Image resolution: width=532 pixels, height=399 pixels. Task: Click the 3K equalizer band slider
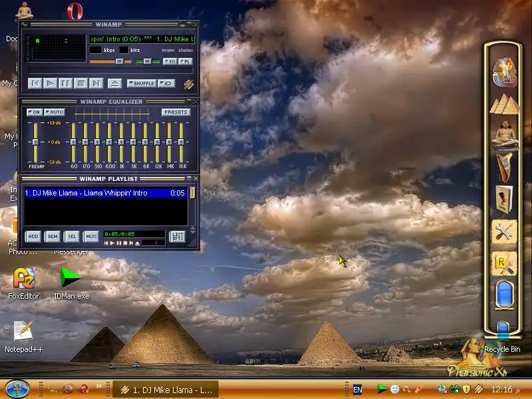(x=133, y=142)
